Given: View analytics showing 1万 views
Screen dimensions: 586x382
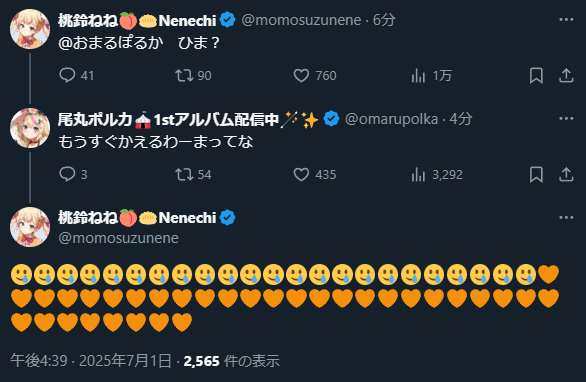Looking at the screenshot, I should tap(431, 76).
